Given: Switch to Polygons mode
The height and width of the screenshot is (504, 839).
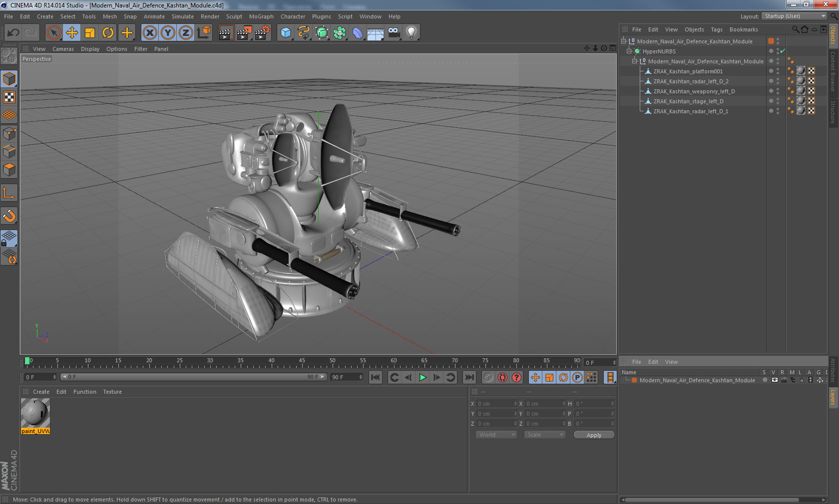Looking at the screenshot, I should coord(9,170).
